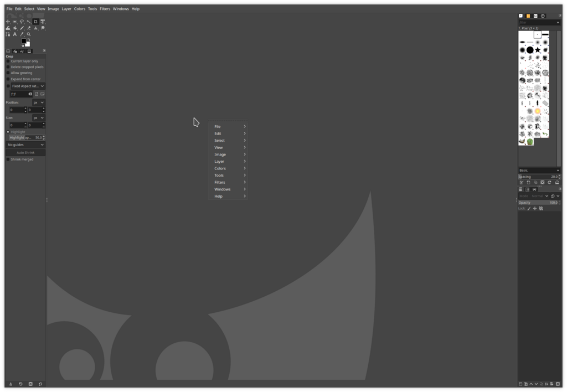Delete tool preset at panel bottom
567x392 pixels.
click(30, 384)
